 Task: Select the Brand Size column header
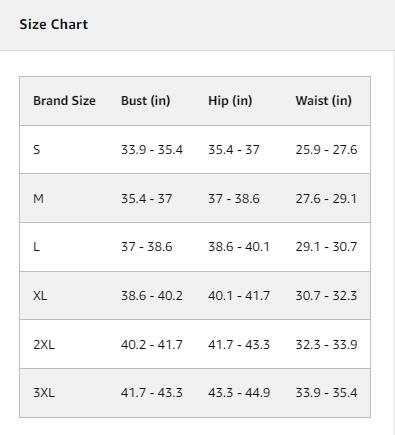64,101
